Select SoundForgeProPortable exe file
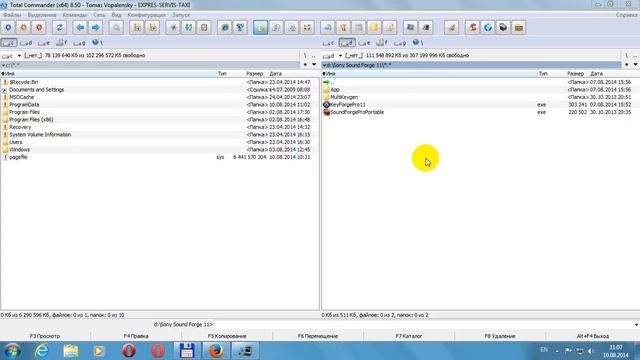 click(x=357, y=112)
